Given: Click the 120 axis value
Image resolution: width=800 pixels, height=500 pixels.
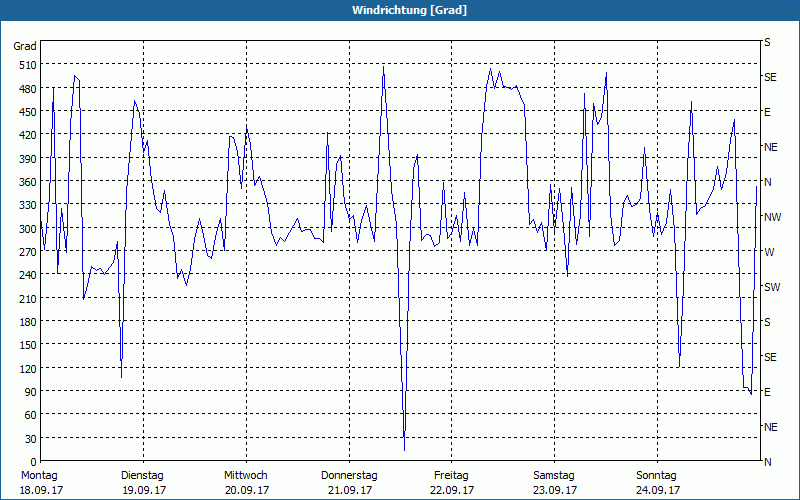Looking at the screenshot, I should pos(28,368).
